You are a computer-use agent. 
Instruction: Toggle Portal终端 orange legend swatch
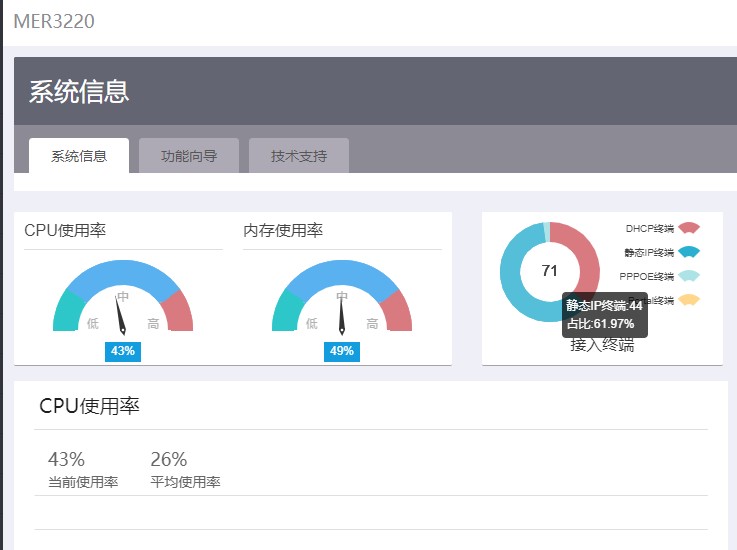pyautogui.click(x=689, y=300)
